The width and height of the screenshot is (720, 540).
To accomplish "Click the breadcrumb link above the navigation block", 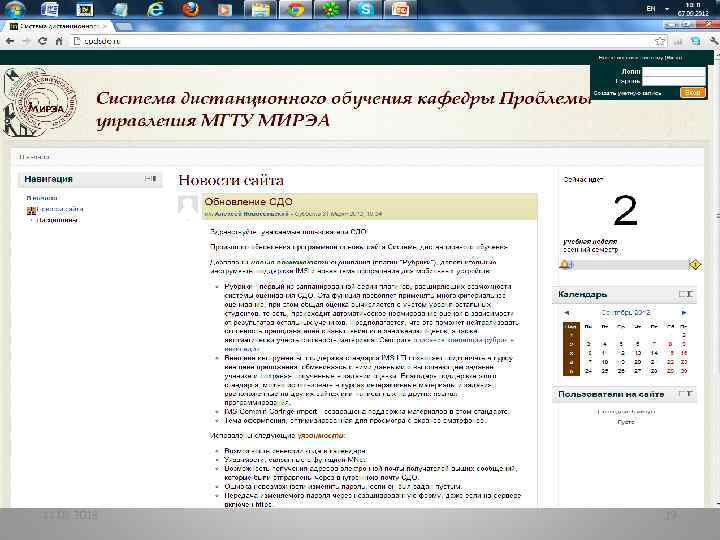I will [x=34, y=157].
